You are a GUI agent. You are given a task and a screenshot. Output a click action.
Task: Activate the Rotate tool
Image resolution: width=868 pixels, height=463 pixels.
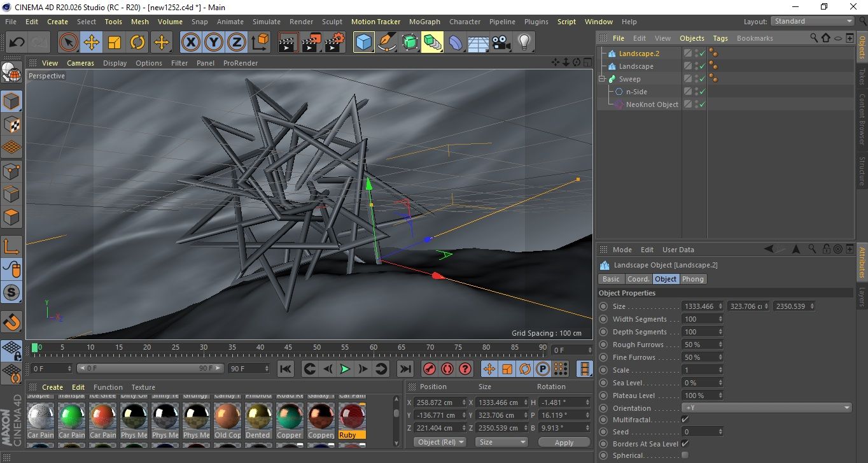[x=137, y=43]
